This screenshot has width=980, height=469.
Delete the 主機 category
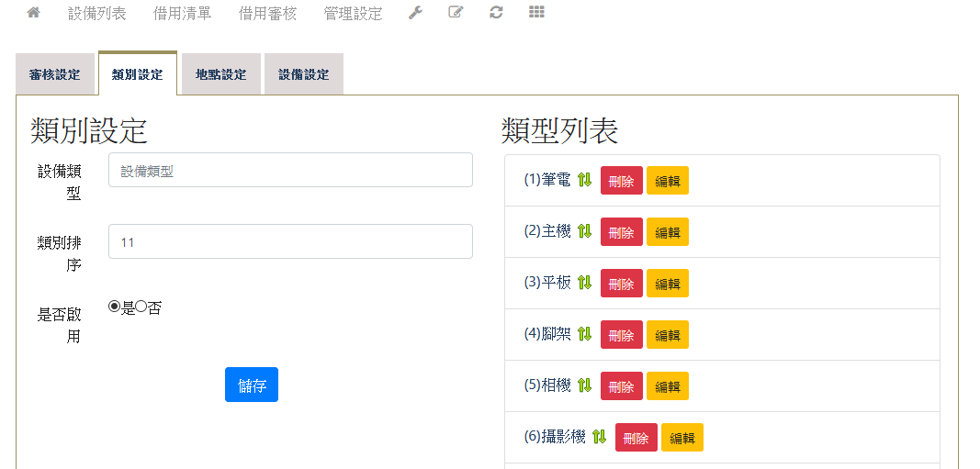621,232
